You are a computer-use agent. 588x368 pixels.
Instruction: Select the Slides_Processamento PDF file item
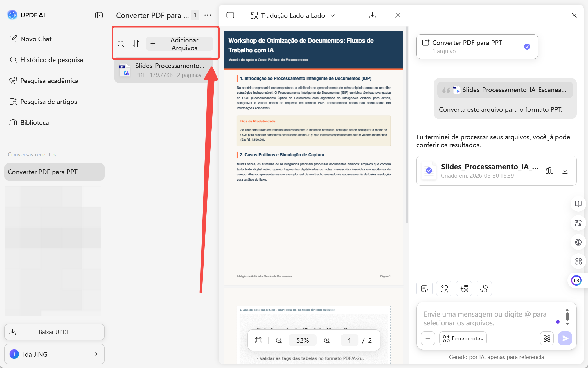click(163, 70)
